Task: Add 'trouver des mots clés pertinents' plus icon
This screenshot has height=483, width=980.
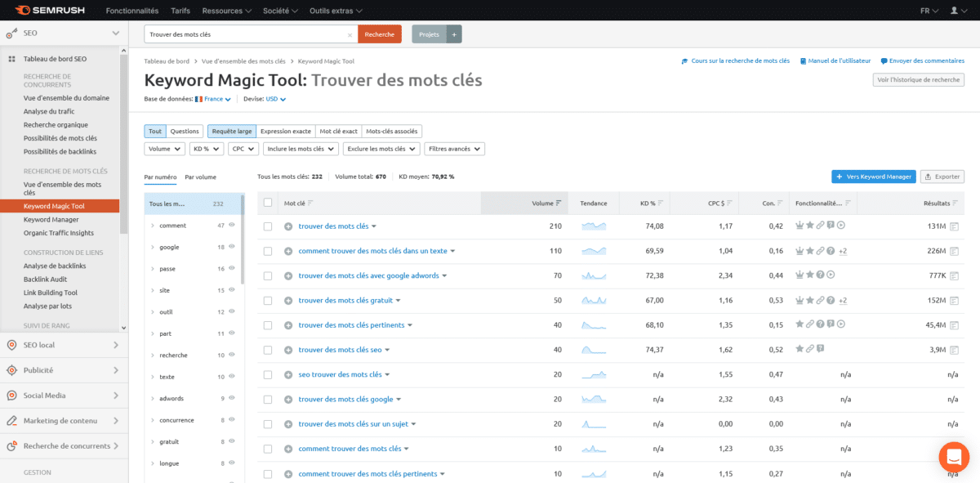Action: click(288, 325)
